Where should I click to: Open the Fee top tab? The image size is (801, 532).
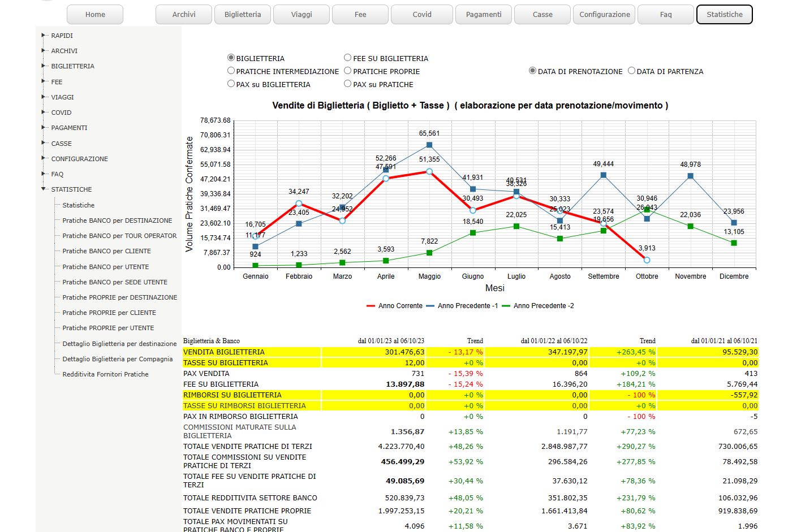[360, 14]
